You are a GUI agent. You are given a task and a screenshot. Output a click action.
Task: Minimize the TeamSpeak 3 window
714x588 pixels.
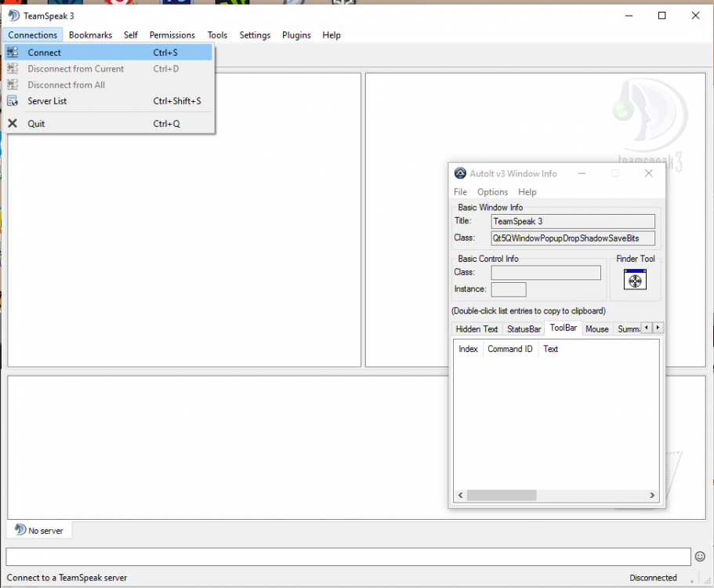pyautogui.click(x=629, y=16)
